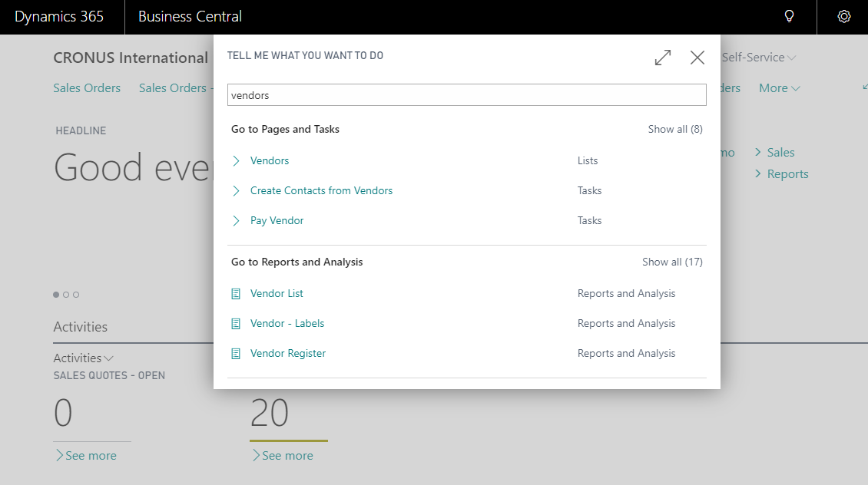868x485 pixels.
Task: Open the Vendor Register report
Action: pyautogui.click(x=288, y=353)
